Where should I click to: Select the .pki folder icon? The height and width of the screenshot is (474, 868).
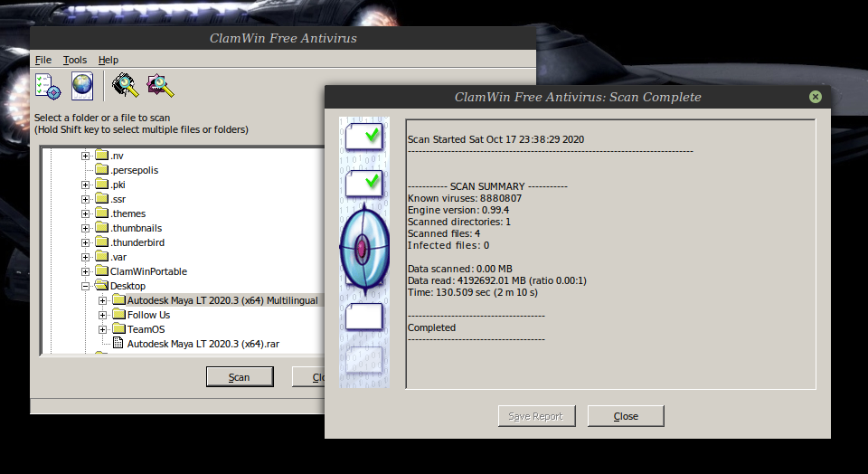click(x=101, y=184)
